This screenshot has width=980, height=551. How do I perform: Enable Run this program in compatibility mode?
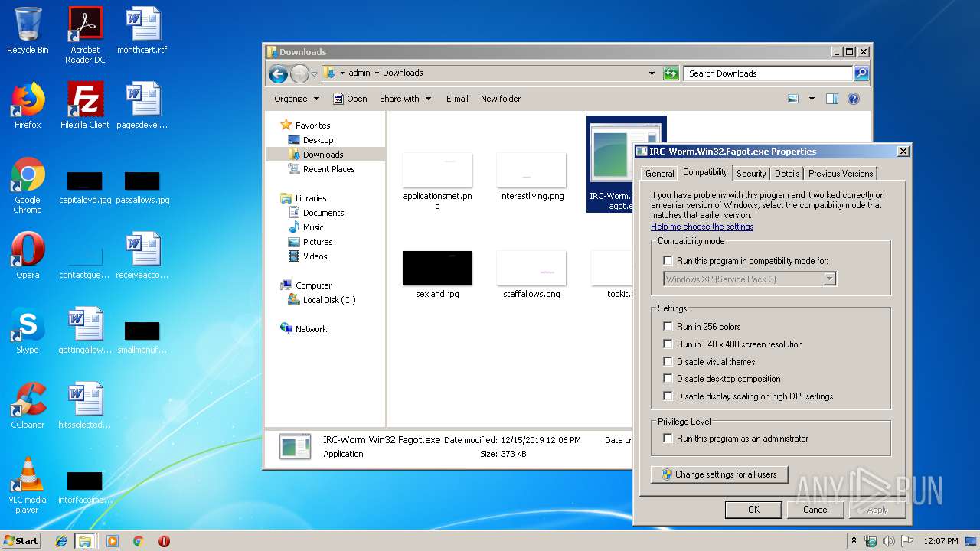pos(668,261)
